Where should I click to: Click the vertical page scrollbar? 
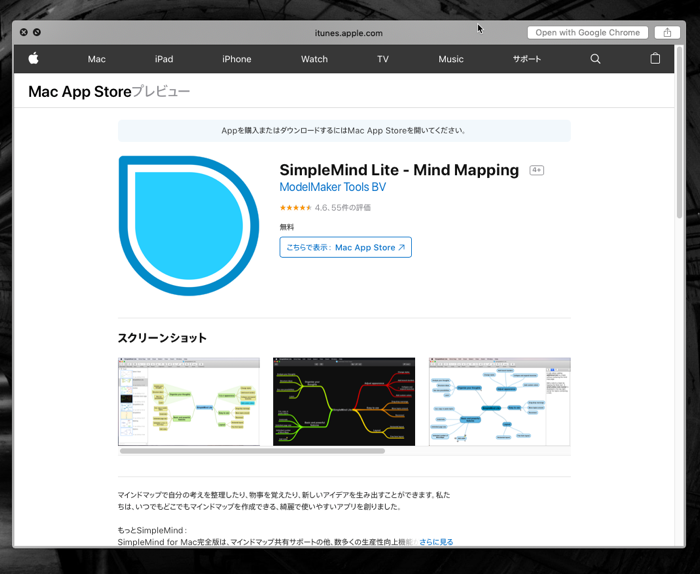679,132
